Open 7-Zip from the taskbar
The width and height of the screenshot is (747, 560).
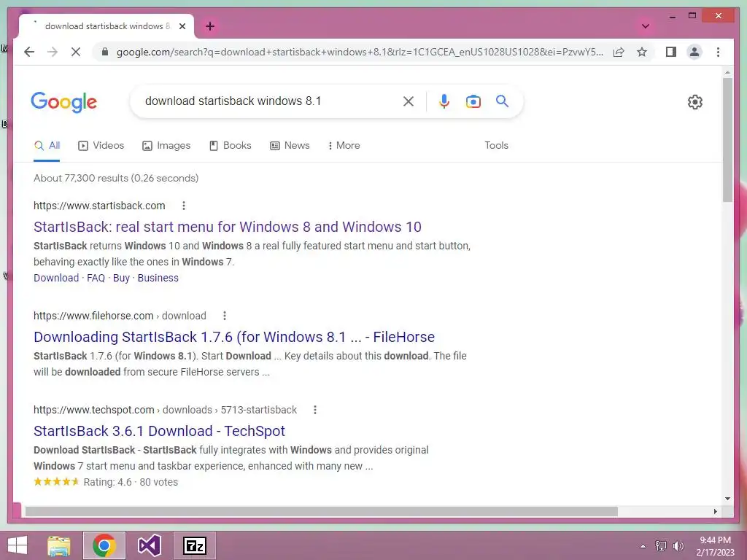(x=194, y=545)
